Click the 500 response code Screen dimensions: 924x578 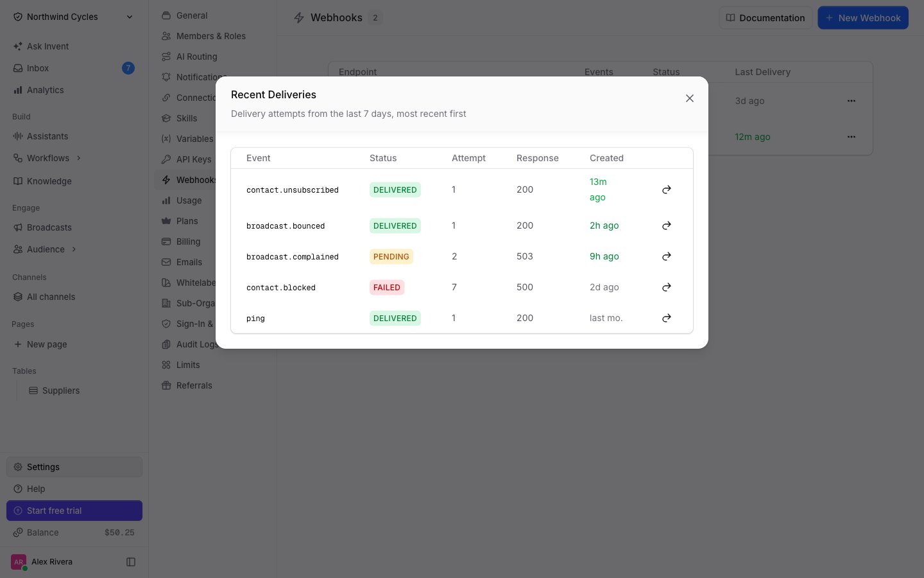click(525, 287)
